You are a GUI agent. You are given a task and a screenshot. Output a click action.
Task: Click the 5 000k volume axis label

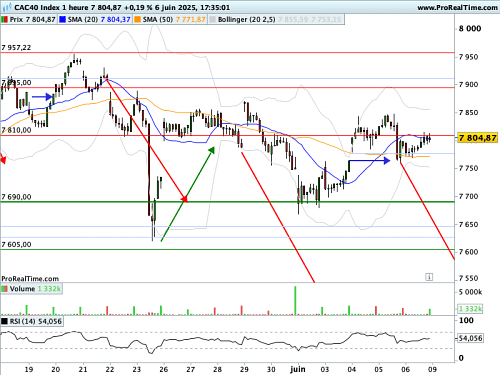tap(470, 292)
